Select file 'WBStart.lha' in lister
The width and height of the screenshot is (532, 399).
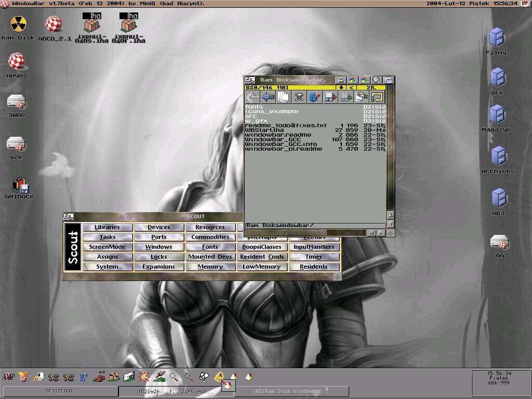pyautogui.click(x=315, y=130)
